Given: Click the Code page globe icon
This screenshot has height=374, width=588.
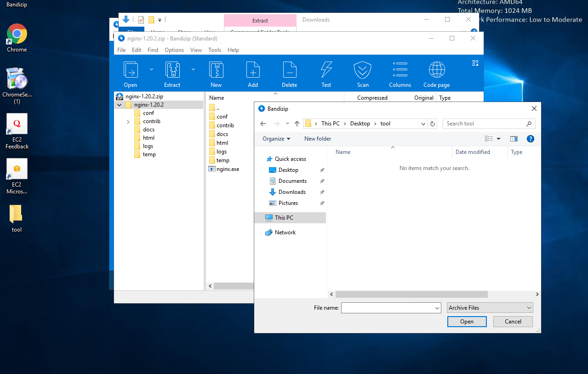Looking at the screenshot, I should click(437, 70).
